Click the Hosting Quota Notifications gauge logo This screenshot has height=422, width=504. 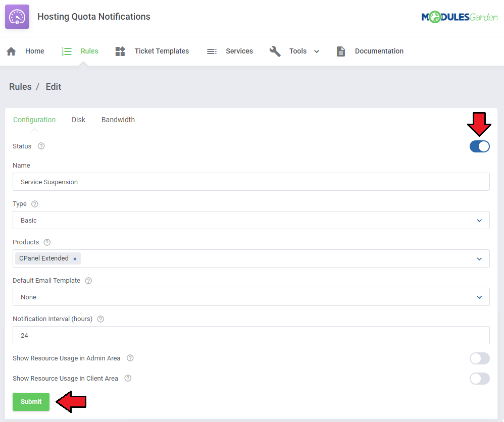(17, 17)
